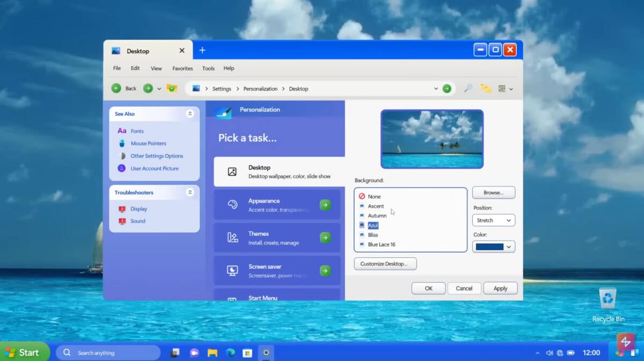Open the background Color picker dropdown
Image resolution: width=644 pixels, height=361 pixels.
[493, 246]
